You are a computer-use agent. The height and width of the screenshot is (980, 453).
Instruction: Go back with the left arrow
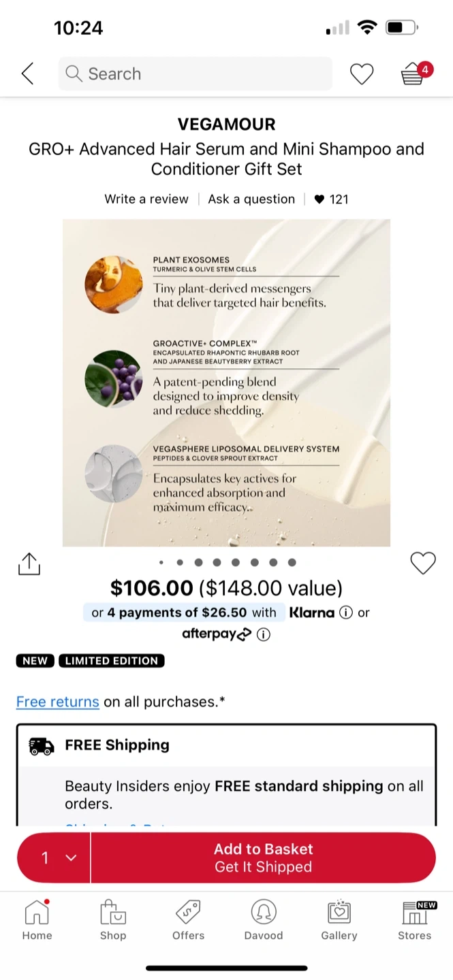pos(27,73)
